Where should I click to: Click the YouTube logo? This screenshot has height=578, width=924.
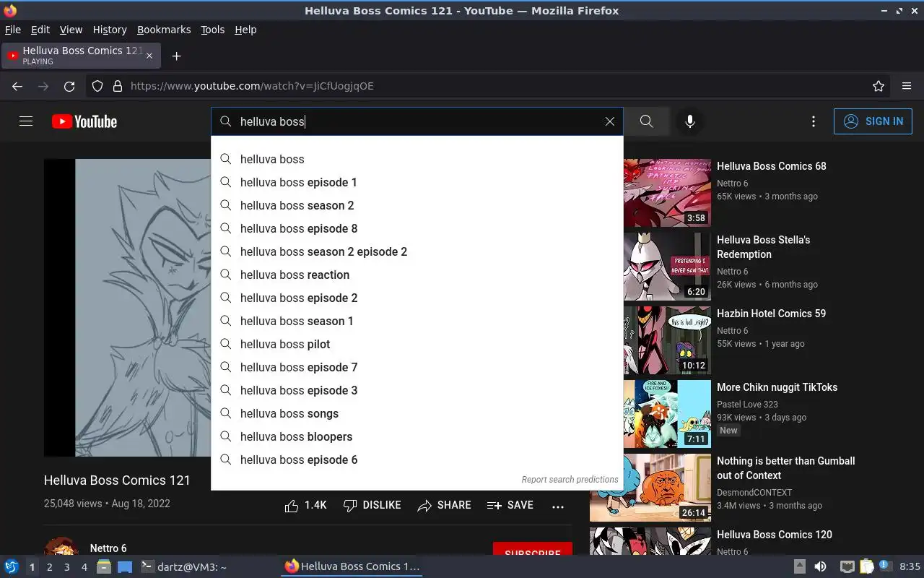pos(84,121)
